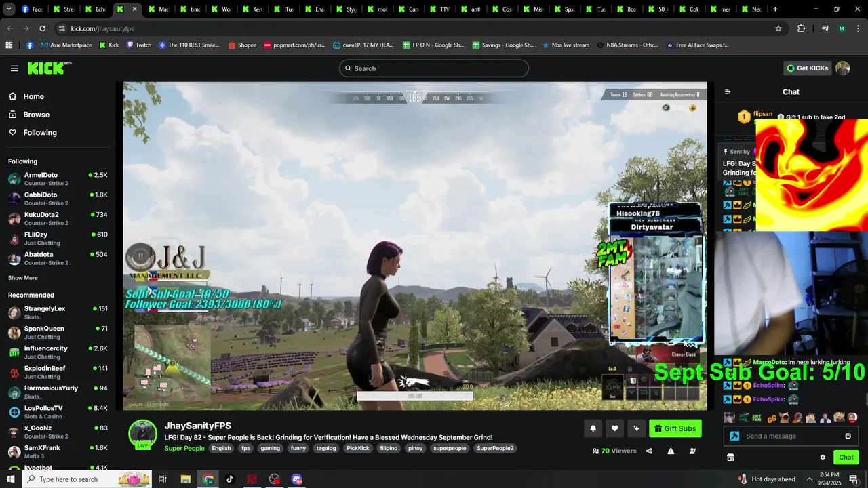The height and width of the screenshot is (488, 868).
Task: Click the JhaySanityFPS channel name
Action: [x=197, y=426]
